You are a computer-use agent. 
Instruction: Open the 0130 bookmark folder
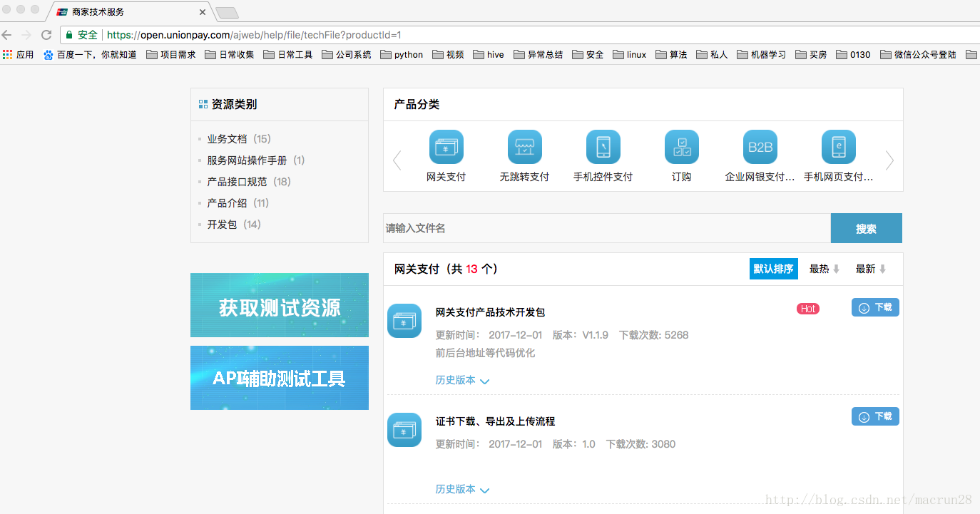(854, 54)
